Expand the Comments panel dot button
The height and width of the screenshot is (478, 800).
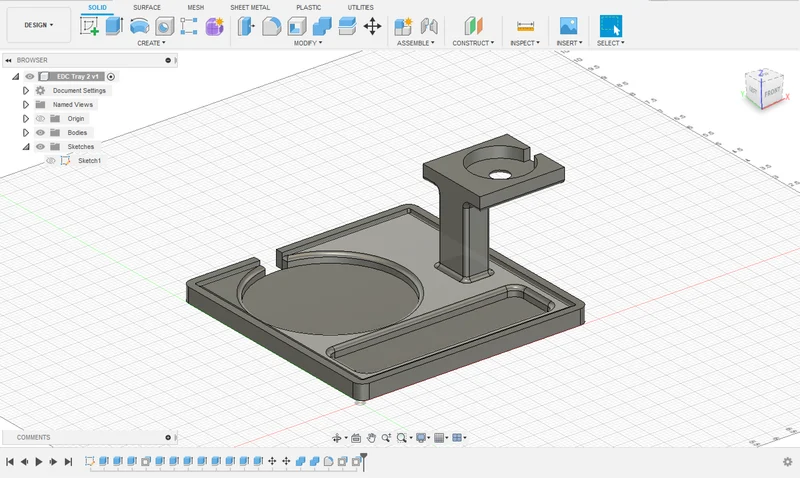pyautogui.click(x=168, y=437)
